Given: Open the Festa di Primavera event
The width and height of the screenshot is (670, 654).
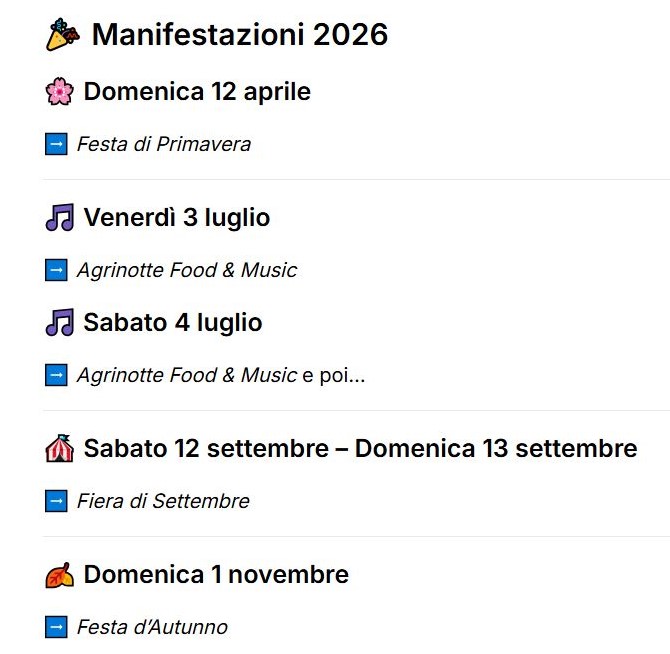Looking at the screenshot, I should 164,144.
